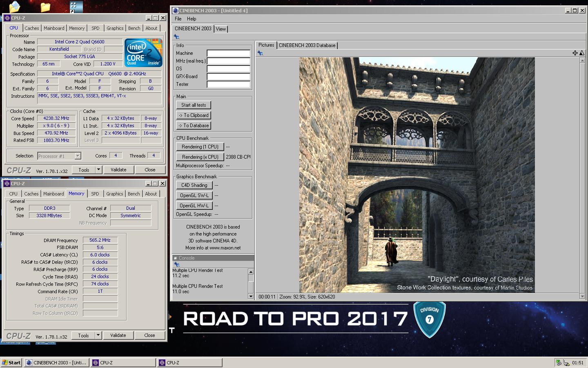Click the 2388 CB-CPU score text

point(238,157)
